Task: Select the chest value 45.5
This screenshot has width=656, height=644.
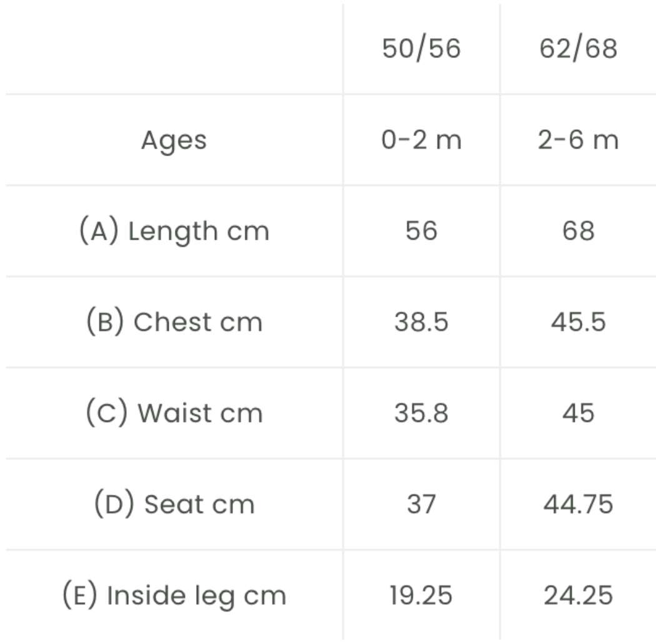Action: 578,322
